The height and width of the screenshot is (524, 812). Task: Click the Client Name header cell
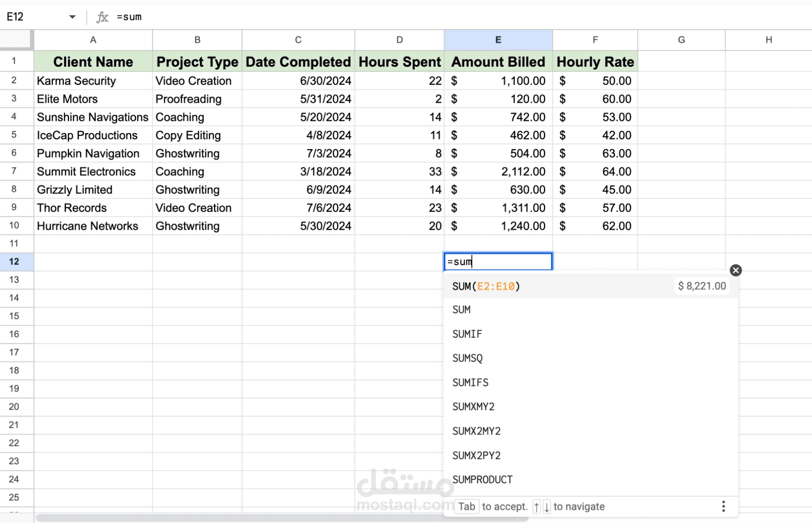click(93, 62)
